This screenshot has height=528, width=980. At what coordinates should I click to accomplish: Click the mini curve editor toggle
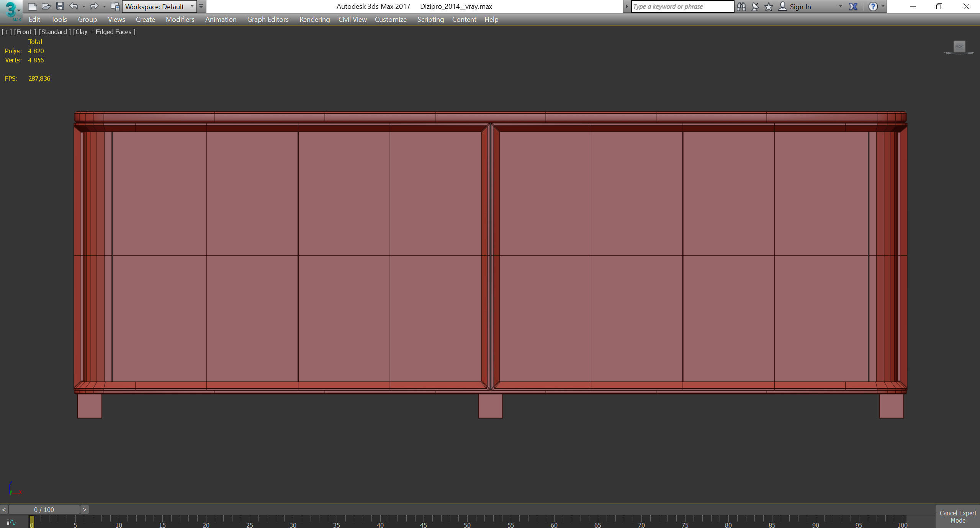coord(11,522)
